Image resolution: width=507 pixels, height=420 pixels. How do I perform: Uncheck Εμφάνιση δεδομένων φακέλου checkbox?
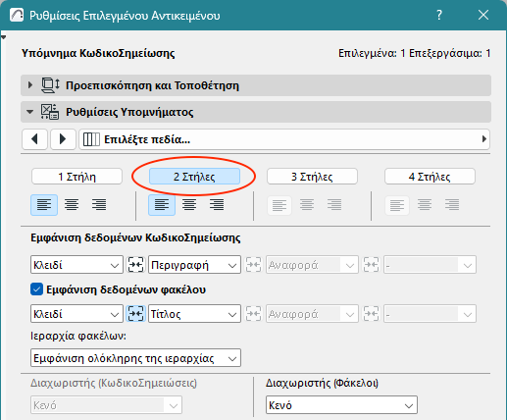pos(36,289)
